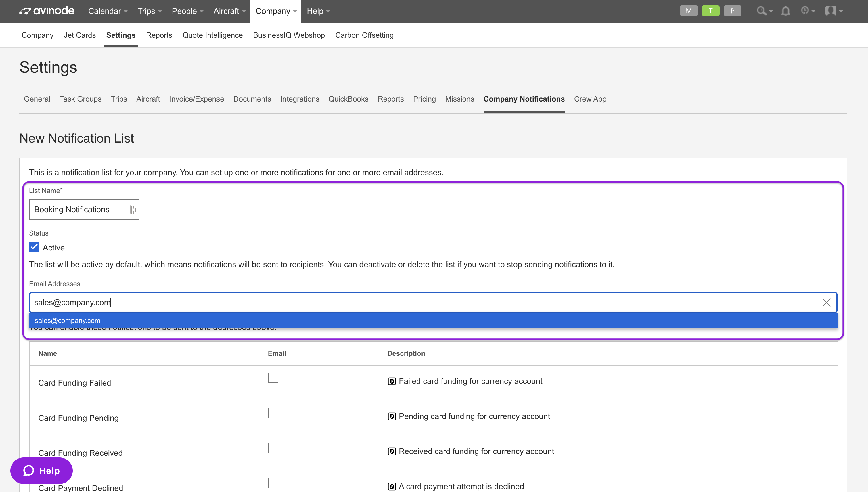Viewport: 868px width, 492px height.
Task: Clear the Email Addresses field with X
Action: [x=826, y=302]
